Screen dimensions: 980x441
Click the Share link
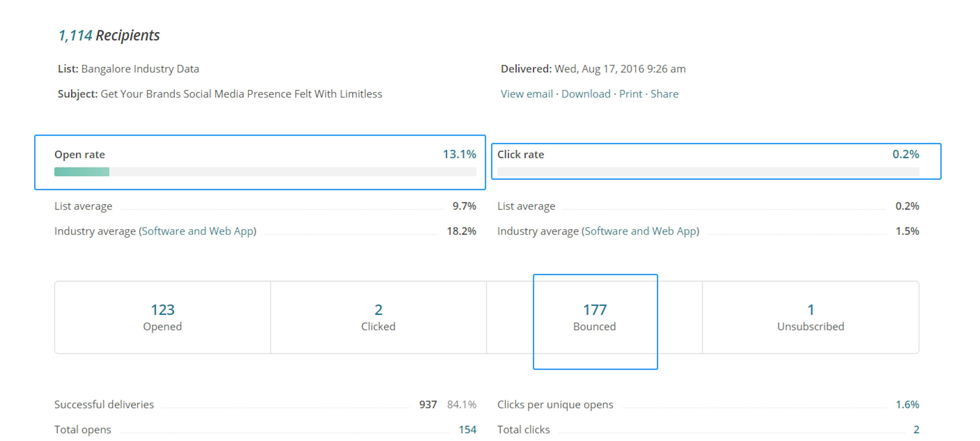click(664, 94)
